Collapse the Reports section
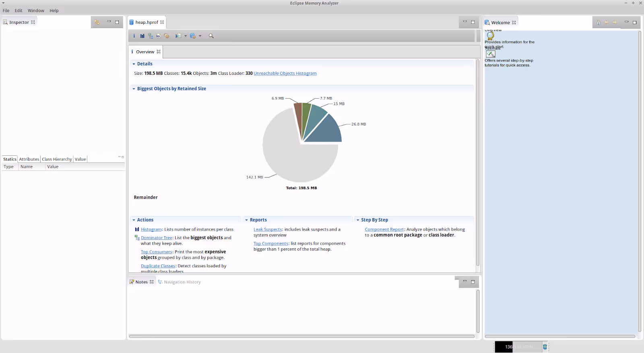This screenshot has width=644, height=353. click(246, 220)
